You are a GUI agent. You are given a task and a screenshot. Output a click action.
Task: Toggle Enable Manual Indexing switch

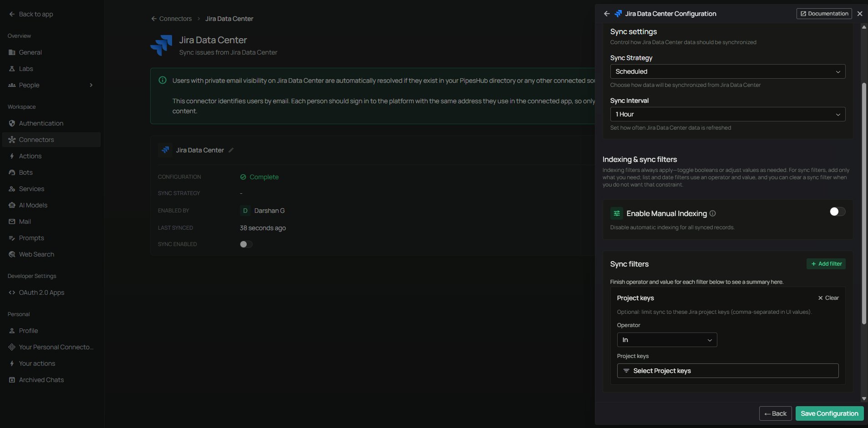tap(838, 211)
